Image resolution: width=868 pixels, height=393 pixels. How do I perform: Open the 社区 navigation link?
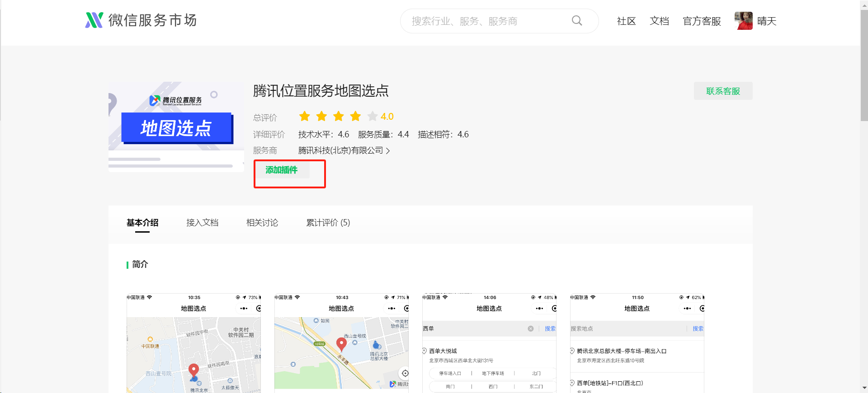pos(627,21)
